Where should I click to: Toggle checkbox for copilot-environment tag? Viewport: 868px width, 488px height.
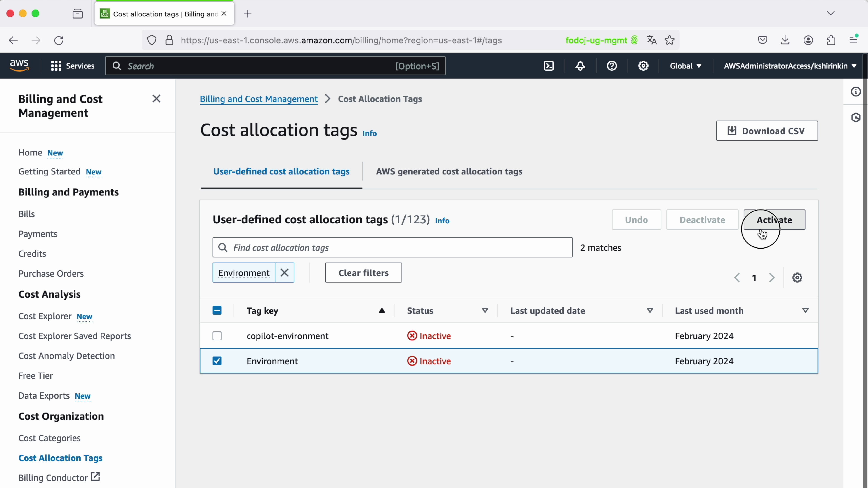tap(217, 335)
